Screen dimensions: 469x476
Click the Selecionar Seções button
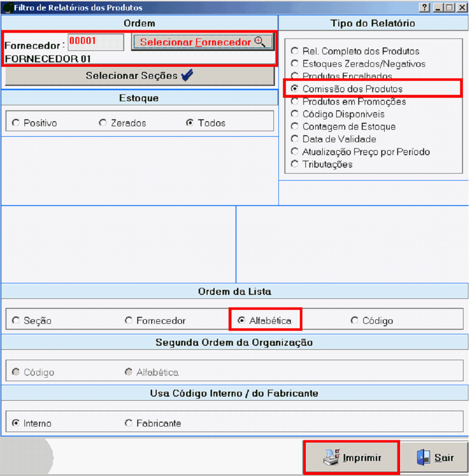pos(140,76)
